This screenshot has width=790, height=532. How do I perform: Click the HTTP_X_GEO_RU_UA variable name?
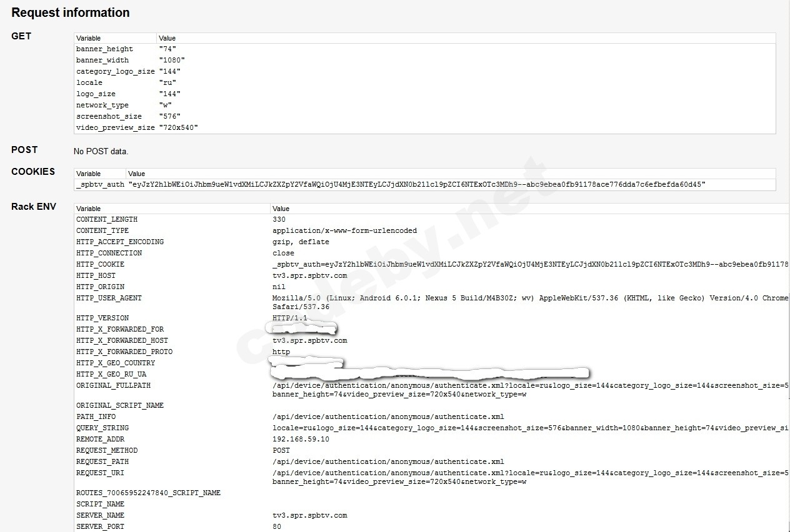pos(111,375)
